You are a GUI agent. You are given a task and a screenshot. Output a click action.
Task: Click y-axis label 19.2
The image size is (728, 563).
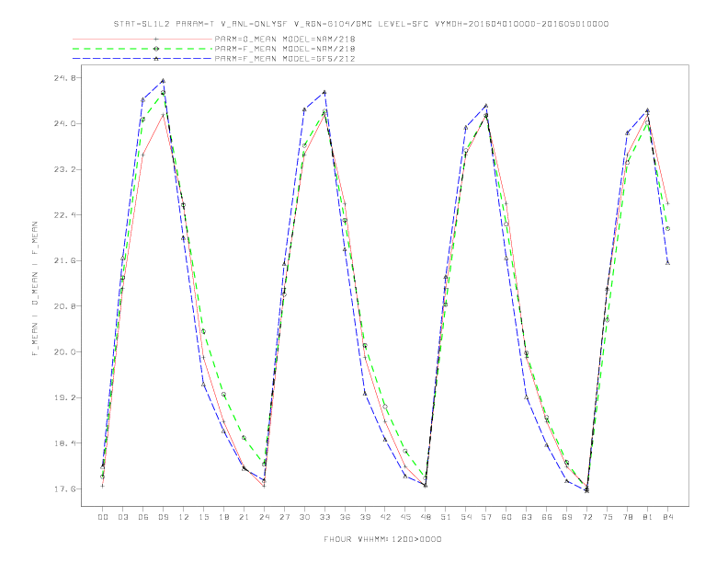(64, 397)
